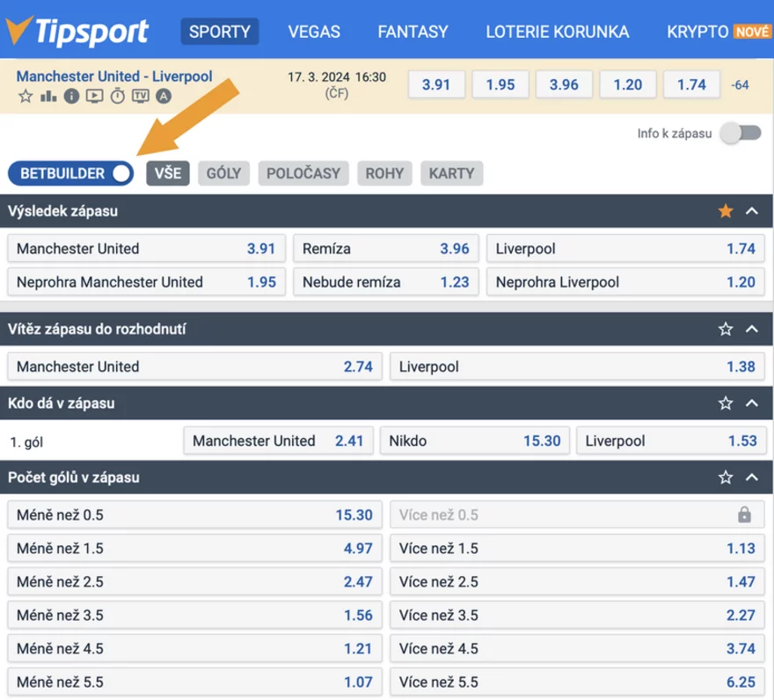This screenshot has width=774, height=700.
Task: Open the SPORTY navigation tab
Action: (x=220, y=32)
